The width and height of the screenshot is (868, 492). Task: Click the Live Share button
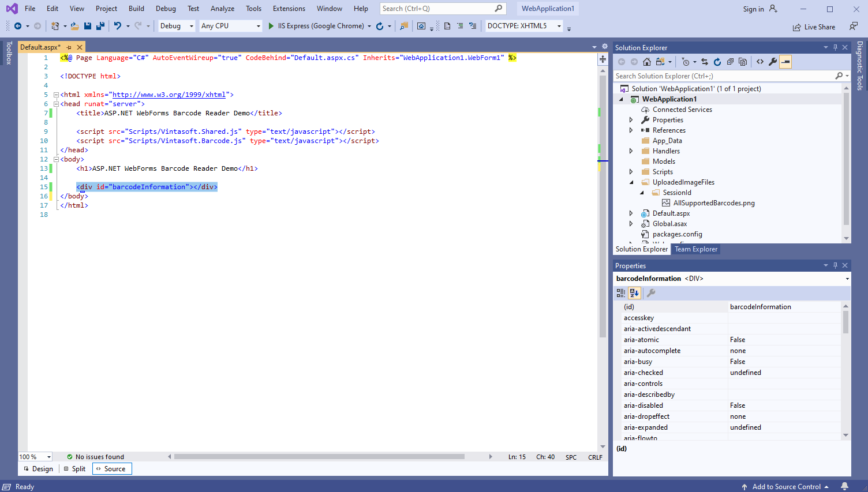pos(814,27)
